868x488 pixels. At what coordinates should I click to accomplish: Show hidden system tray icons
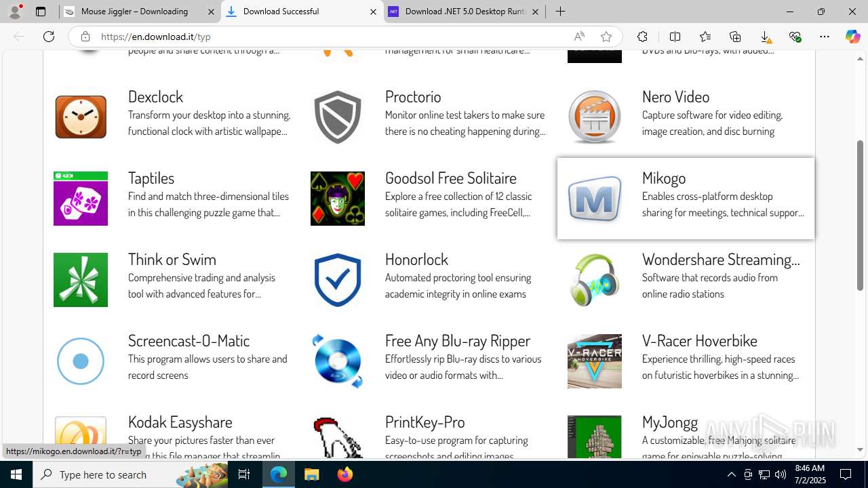click(x=731, y=474)
